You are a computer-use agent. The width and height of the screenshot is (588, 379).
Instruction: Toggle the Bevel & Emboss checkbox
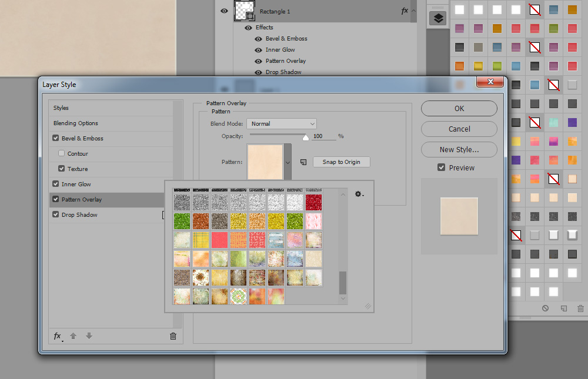[55, 138]
